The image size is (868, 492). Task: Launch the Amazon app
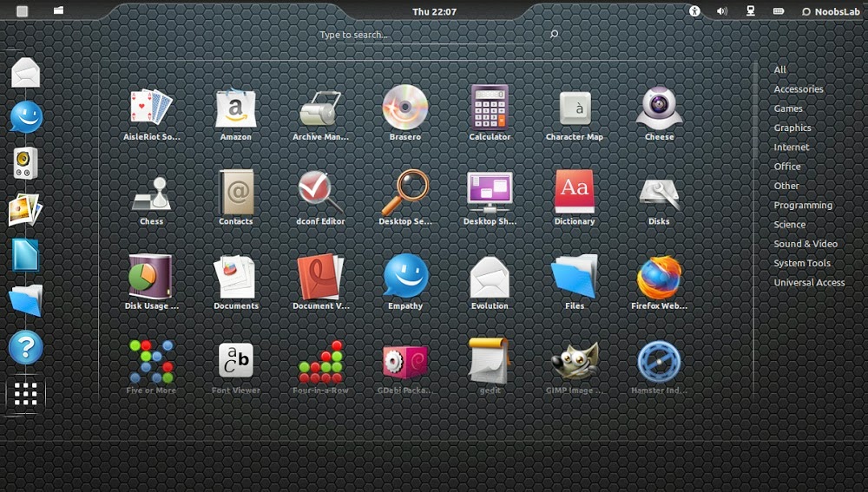pos(236,114)
